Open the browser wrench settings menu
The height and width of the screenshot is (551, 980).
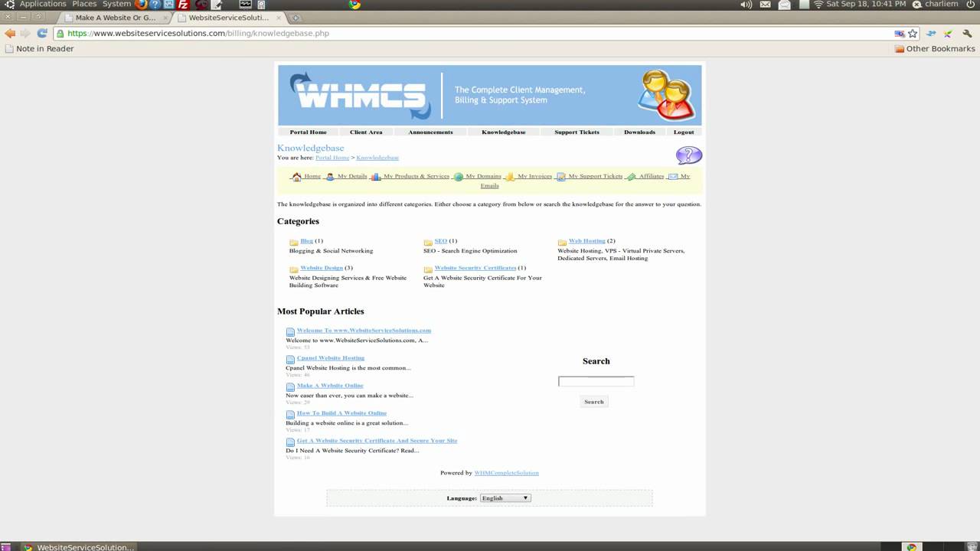click(967, 34)
